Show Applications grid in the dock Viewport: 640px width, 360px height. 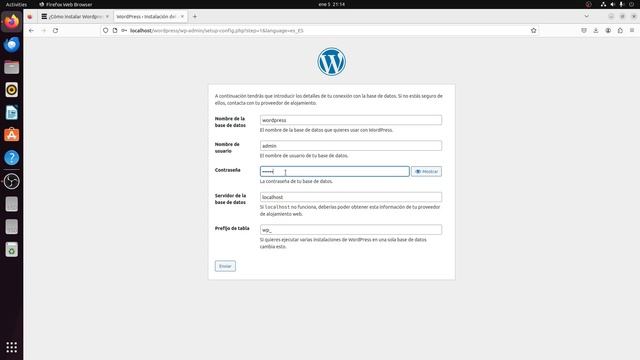pos(11,347)
